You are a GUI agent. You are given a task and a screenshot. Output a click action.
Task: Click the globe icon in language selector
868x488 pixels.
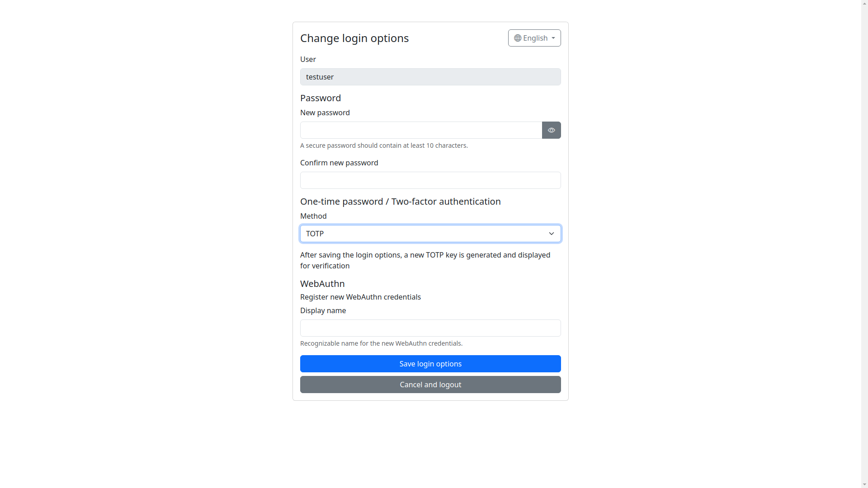[518, 38]
